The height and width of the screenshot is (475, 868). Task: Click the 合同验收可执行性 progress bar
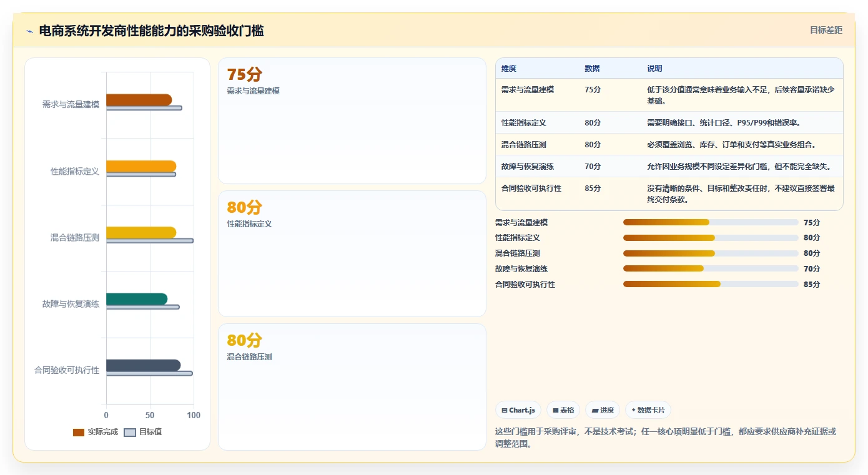[x=711, y=284]
